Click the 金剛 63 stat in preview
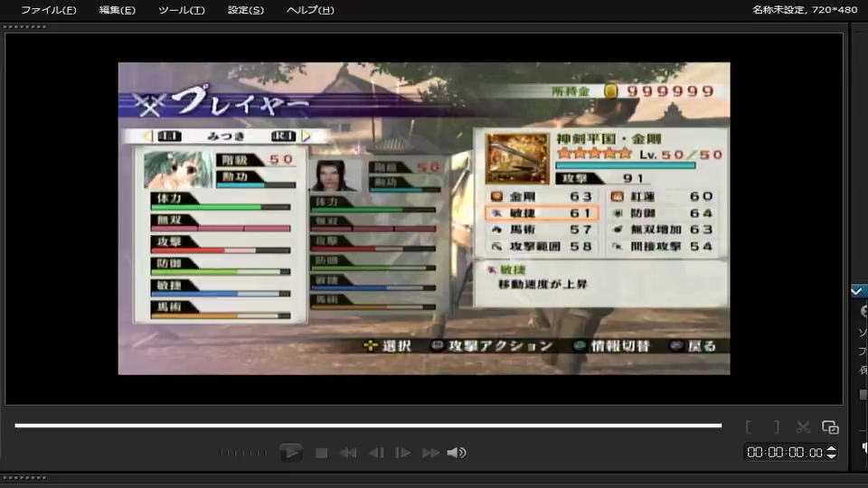Screen dimensions: 868x488 click(542, 196)
